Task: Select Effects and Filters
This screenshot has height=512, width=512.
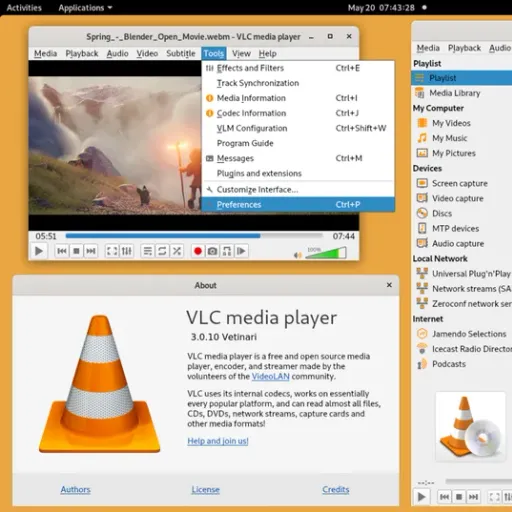Action: 298,68
